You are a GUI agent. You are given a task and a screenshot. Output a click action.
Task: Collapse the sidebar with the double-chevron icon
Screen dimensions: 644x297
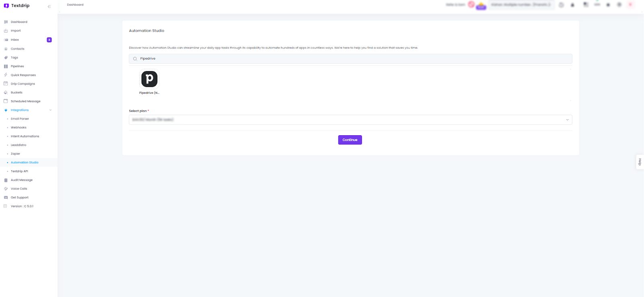49,6
